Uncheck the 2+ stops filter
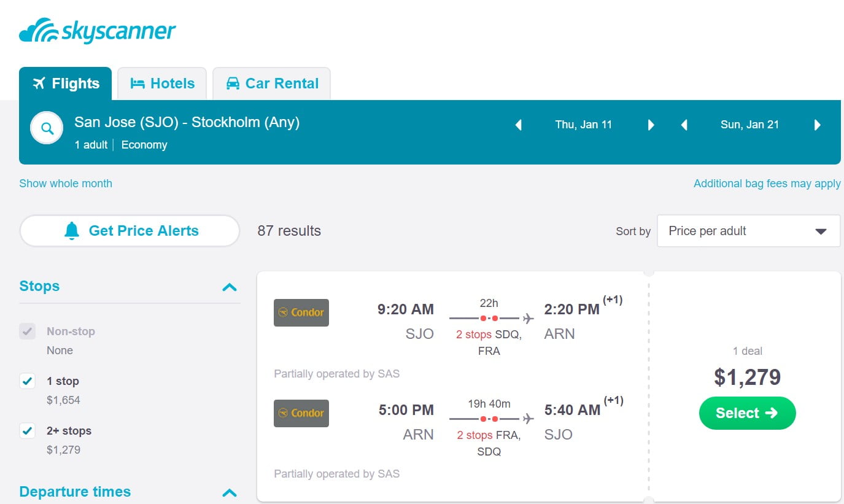844x504 pixels. pos(28,431)
